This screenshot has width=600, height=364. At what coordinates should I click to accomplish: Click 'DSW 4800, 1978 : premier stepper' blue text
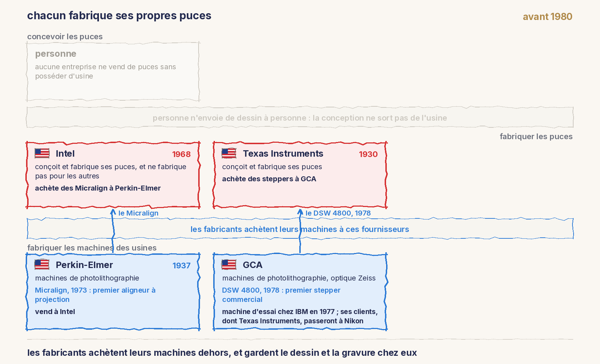click(x=281, y=295)
